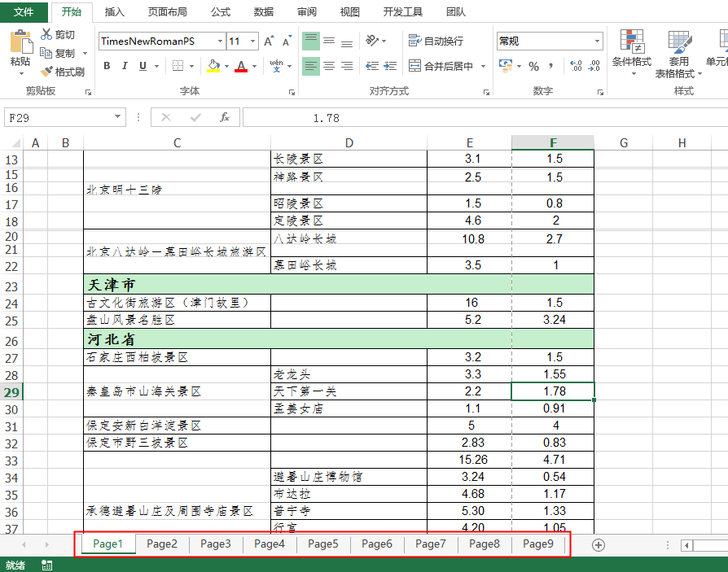Image resolution: width=728 pixels, height=572 pixels.
Task: Toggle Wrap Text (自动换行)
Action: pos(436,41)
